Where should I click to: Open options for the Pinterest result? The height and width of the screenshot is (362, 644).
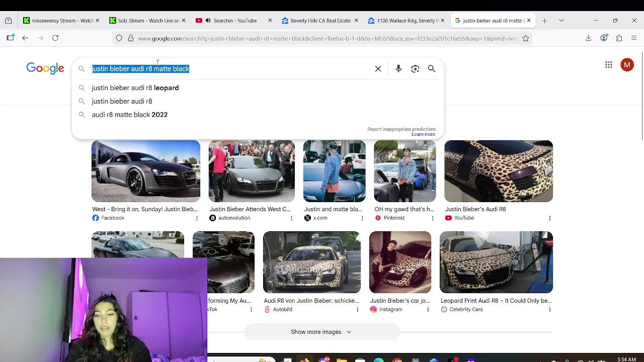coord(432,218)
